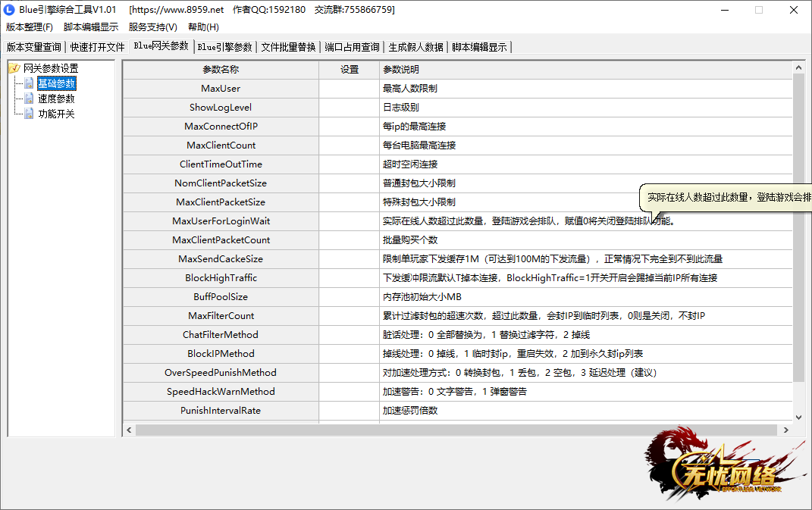The height and width of the screenshot is (510, 812).
Task: Click the horizontal scrollbar right arrow
Action: click(785, 430)
